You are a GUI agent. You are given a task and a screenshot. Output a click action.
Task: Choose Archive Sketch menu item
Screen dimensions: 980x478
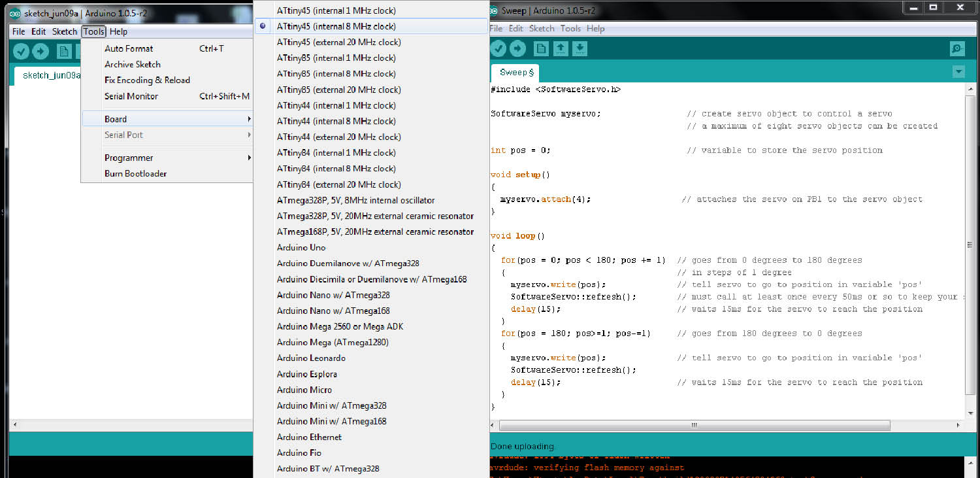tap(167, 64)
